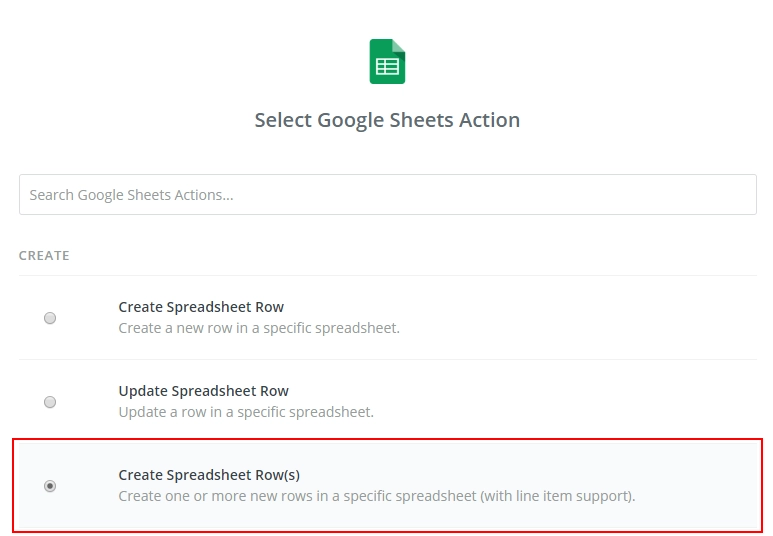The width and height of the screenshot is (773, 536).
Task: Select the Update Spreadsheet Row radio button
Action: click(50, 402)
